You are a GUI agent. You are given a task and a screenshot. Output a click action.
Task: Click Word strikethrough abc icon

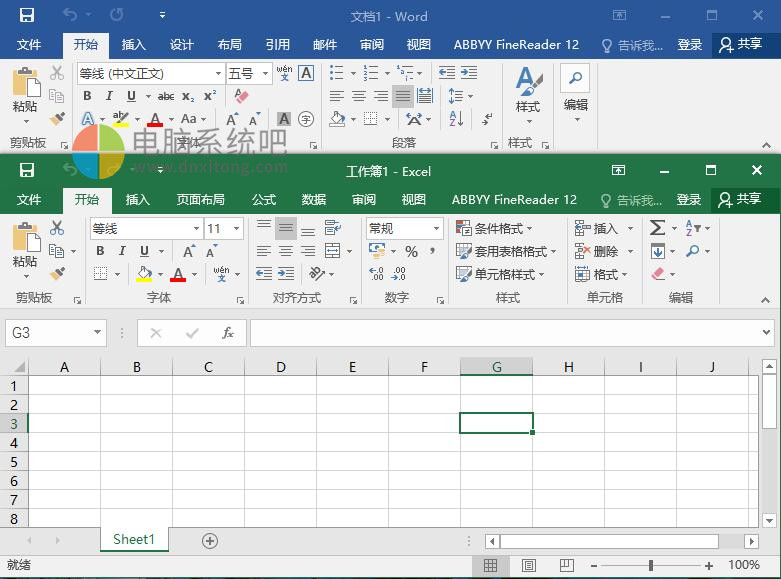click(x=166, y=96)
